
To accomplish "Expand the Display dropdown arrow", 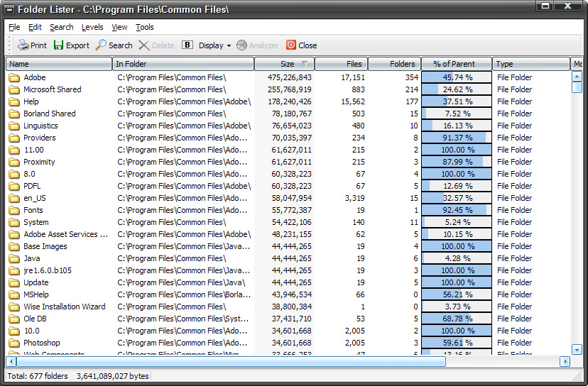I will (x=229, y=46).
